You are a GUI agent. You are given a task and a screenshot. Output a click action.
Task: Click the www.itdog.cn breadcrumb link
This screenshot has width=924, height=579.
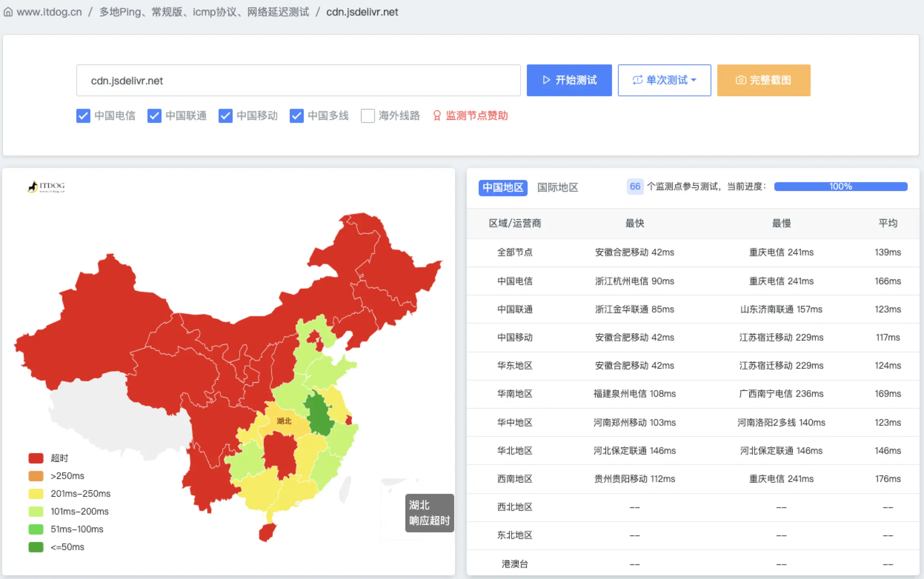coord(49,12)
